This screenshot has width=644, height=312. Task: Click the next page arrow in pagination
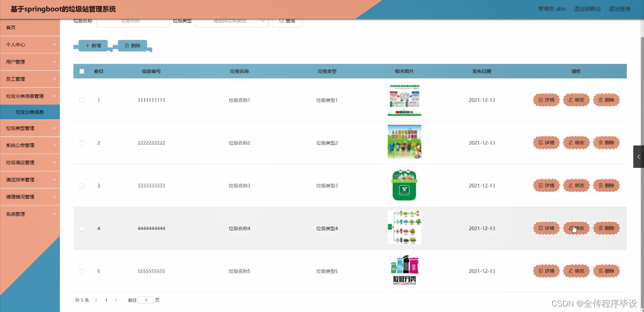pos(116,300)
